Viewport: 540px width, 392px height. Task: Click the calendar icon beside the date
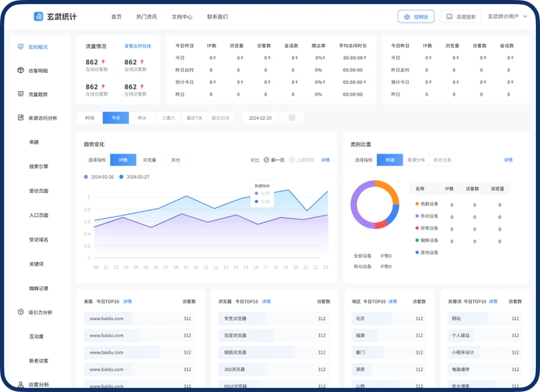pos(292,118)
